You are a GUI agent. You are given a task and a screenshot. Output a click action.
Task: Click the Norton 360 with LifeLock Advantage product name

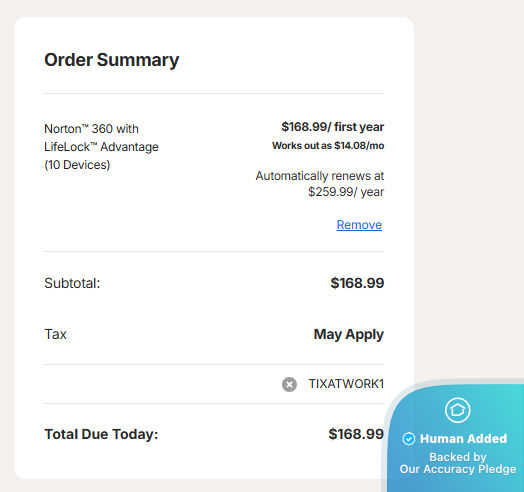point(101,138)
